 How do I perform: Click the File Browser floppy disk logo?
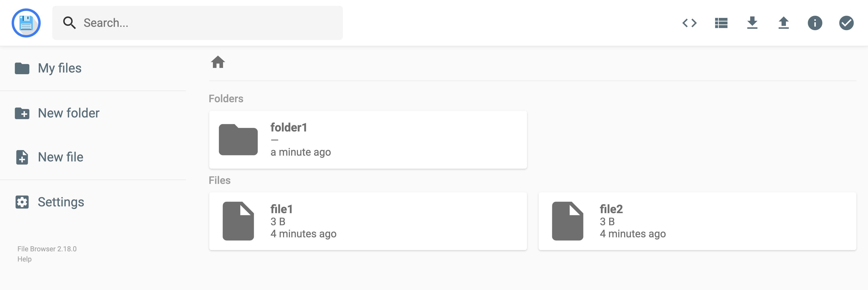(x=26, y=23)
